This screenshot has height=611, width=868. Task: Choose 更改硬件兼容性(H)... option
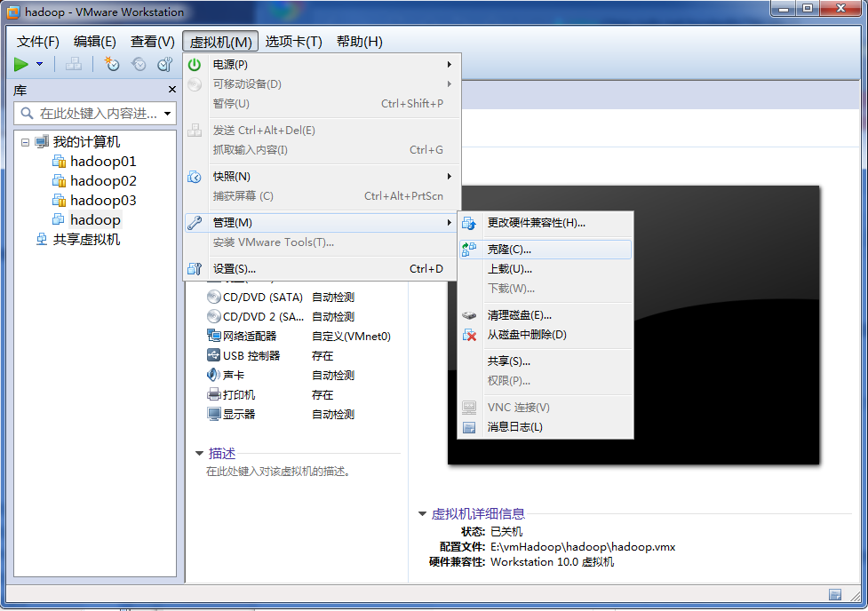pyautogui.click(x=545, y=223)
